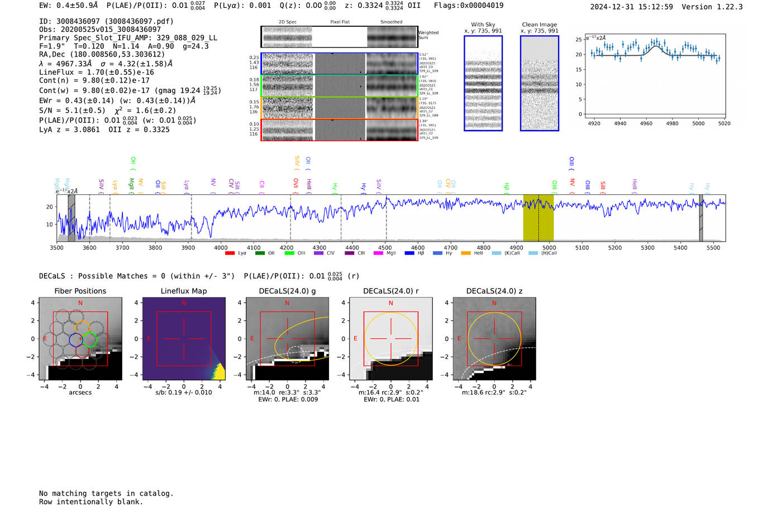Select the ID: 3008436097 line
The height and width of the screenshot is (532, 782).
pyautogui.click(x=106, y=21)
